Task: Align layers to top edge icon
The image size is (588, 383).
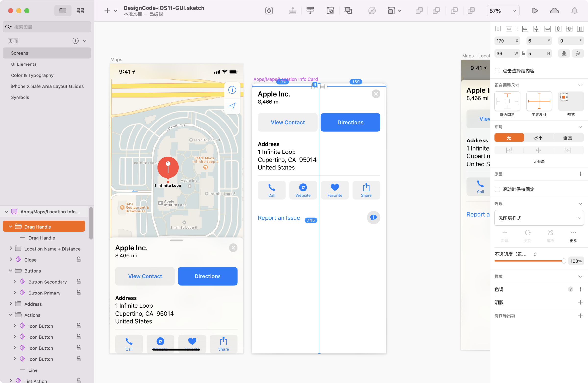Action: pos(558,29)
